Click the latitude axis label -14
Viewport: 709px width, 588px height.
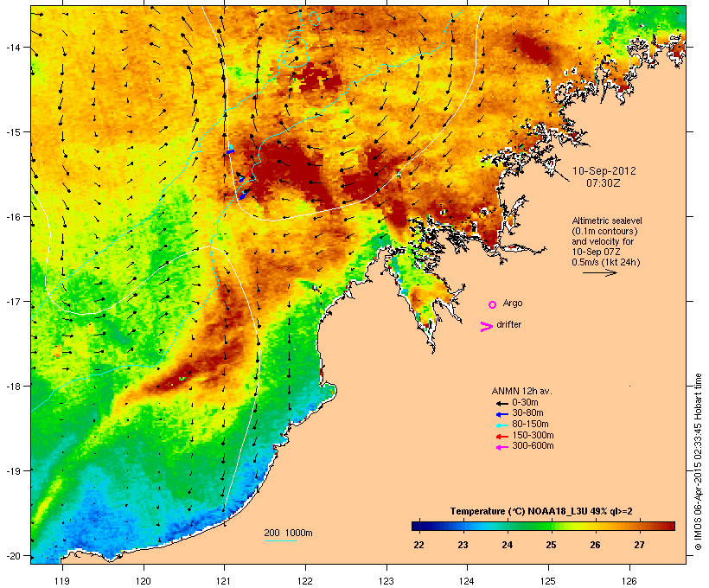pyautogui.click(x=13, y=47)
